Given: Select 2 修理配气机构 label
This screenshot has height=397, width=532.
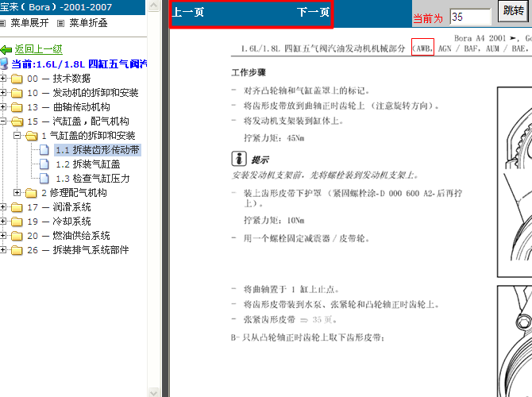Looking at the screenshot, I should pos(74,193).
